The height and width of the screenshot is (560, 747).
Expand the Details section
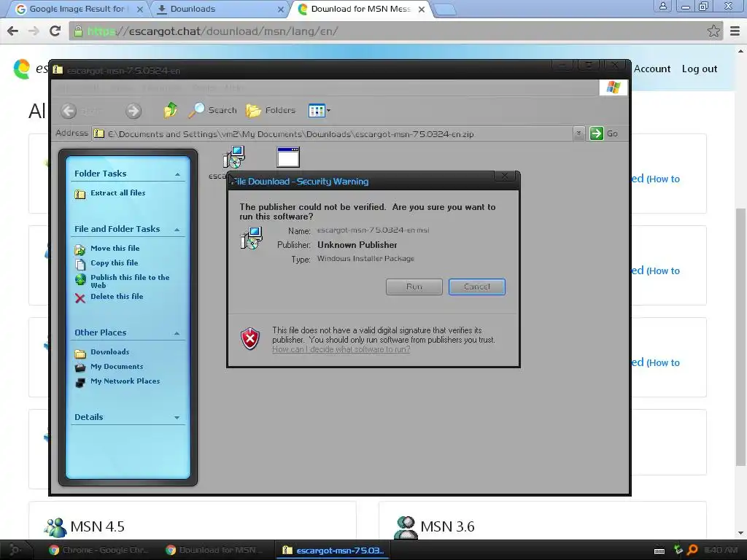pos(177,418)
